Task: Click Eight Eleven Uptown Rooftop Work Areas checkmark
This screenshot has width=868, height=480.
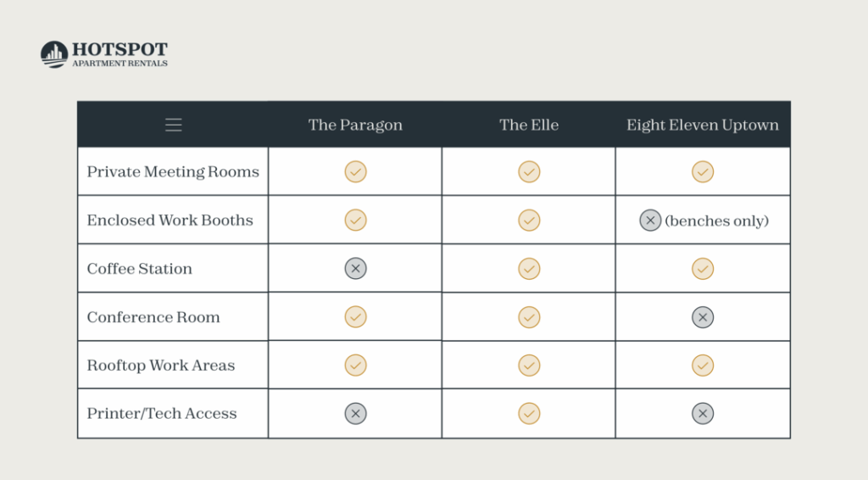Action: [x=703, y=366]
